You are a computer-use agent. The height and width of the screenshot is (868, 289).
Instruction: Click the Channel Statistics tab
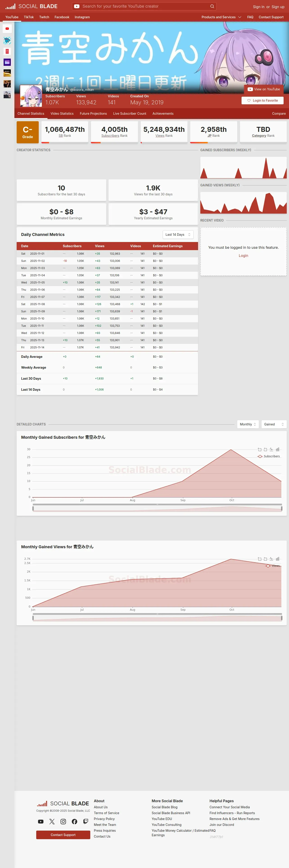[x=31, y=114]
